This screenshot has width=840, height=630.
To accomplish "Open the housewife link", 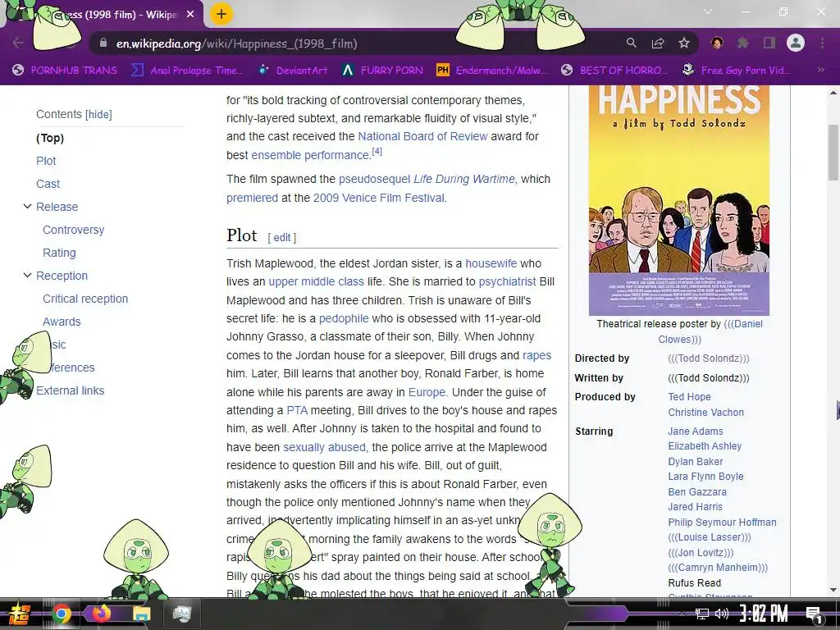I will point(491,263).
